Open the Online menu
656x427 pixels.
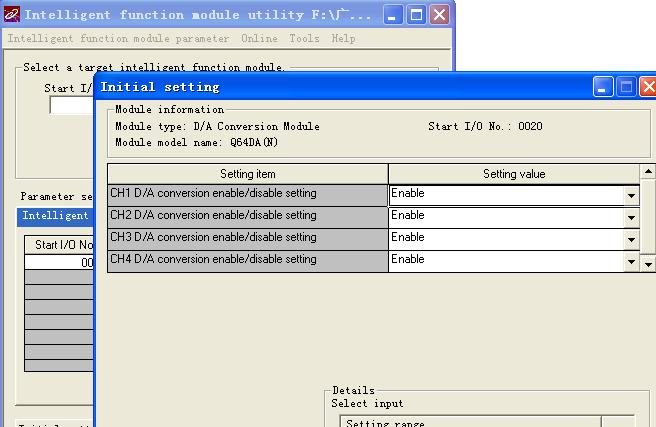259,39
